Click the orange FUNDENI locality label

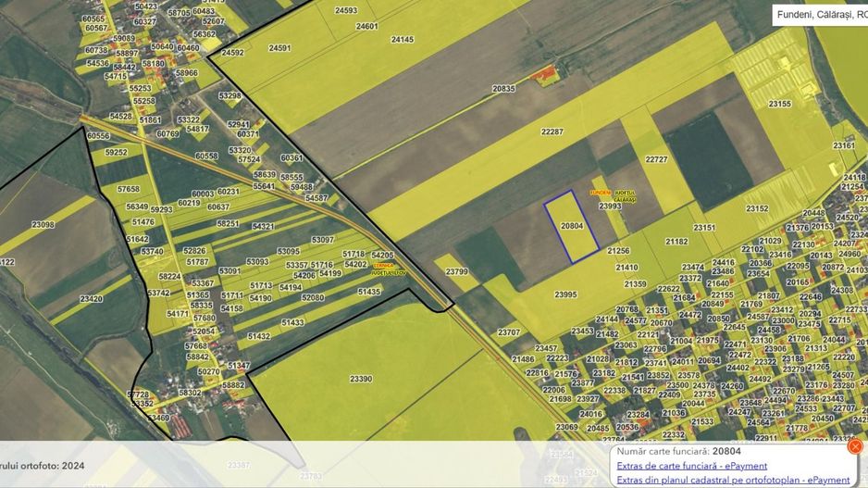point(601,193)
